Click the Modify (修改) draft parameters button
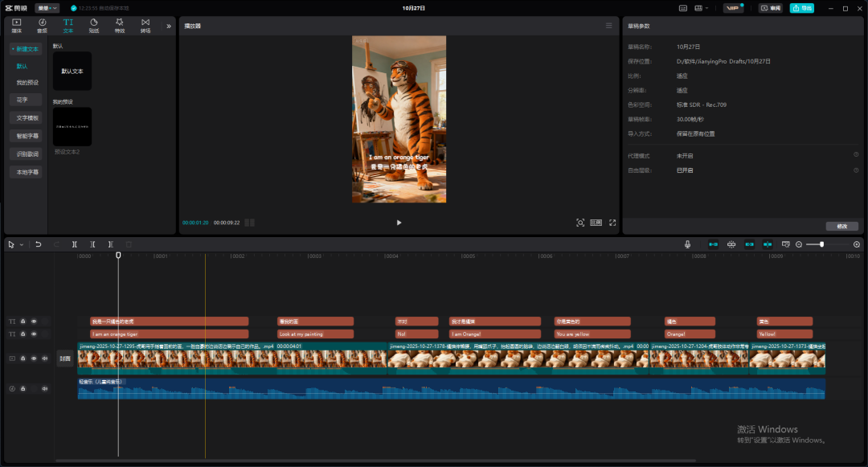 pyautogui.click(x=841, y=227)
